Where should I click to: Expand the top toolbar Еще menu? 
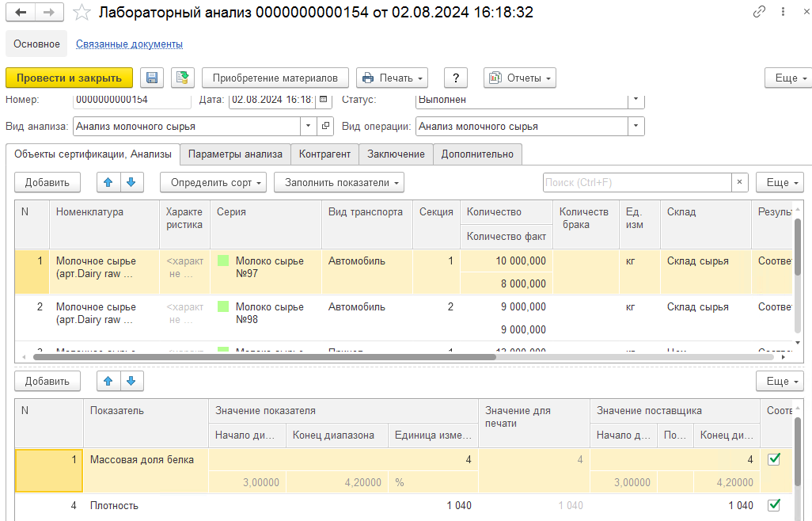[x=791, y=78]
